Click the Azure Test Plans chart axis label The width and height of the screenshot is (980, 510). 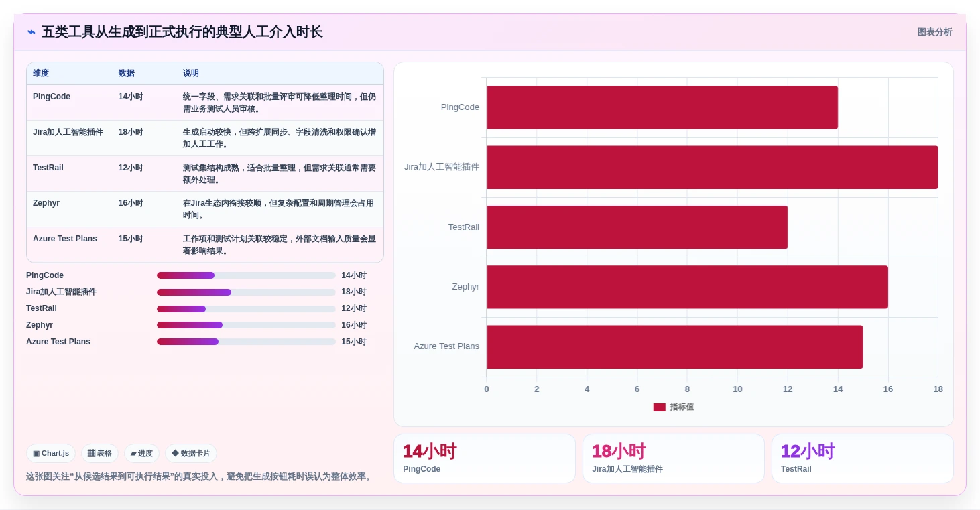point(446,346)
